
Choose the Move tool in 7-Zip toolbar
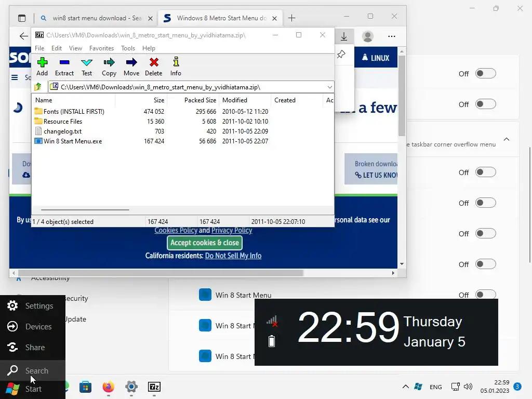point(131,66)
